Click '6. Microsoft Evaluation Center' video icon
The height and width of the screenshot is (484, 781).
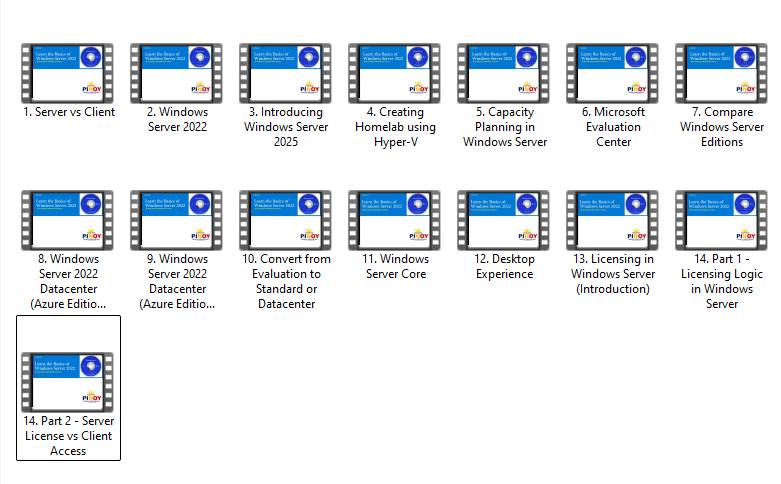613,73
